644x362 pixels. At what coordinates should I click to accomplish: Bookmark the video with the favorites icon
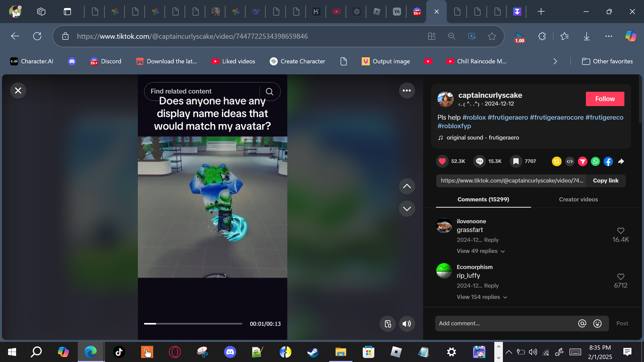point(516,161)
